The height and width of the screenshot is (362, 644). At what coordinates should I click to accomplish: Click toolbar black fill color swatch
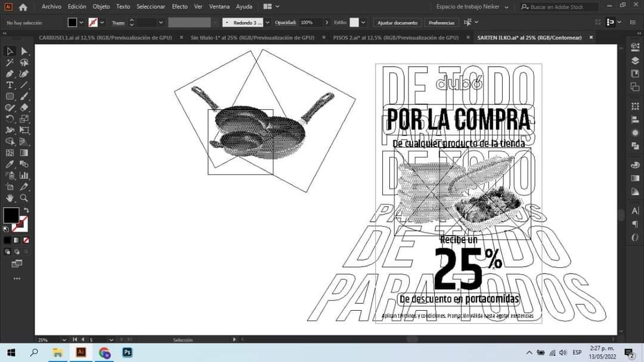[x=11, y=215]
